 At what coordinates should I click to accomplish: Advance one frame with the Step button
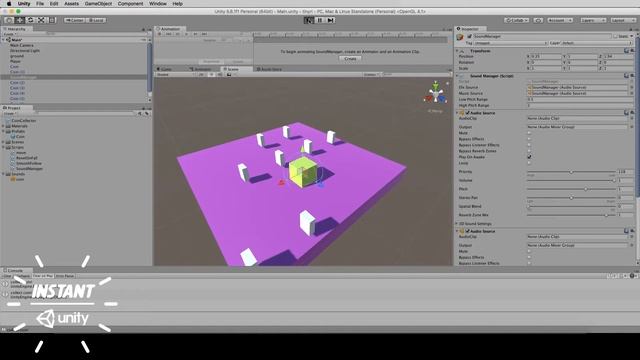point(331,20)
